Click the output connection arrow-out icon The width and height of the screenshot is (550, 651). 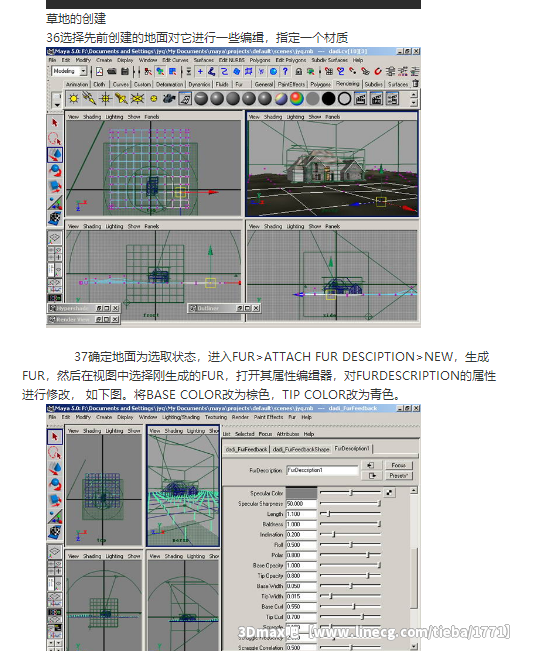click(x=371, y=476)
